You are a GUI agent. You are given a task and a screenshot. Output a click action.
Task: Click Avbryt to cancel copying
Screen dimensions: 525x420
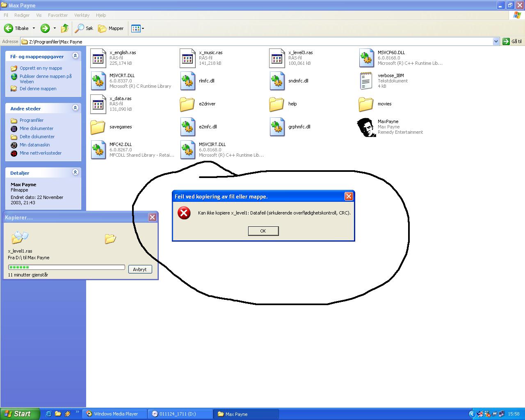pos(140,269)
